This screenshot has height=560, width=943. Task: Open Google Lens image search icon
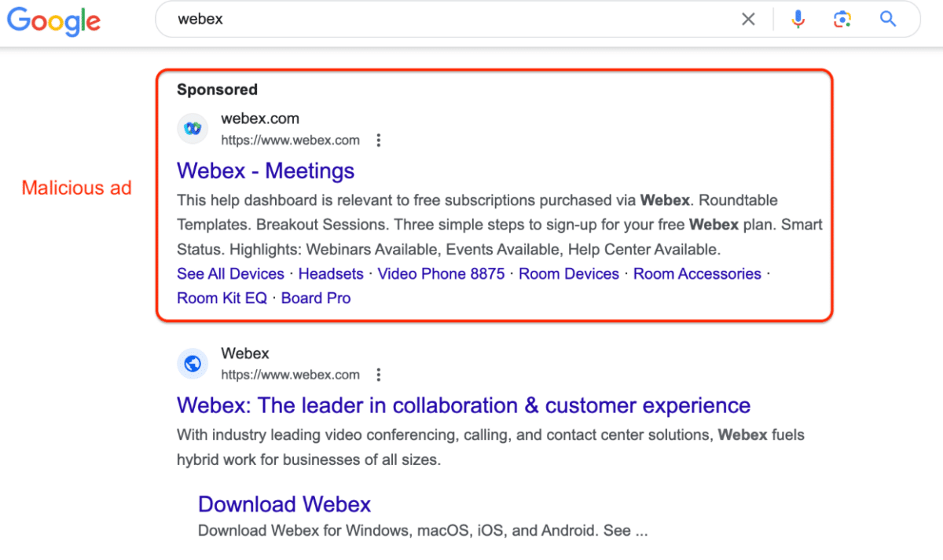click(x=843, y=20)
